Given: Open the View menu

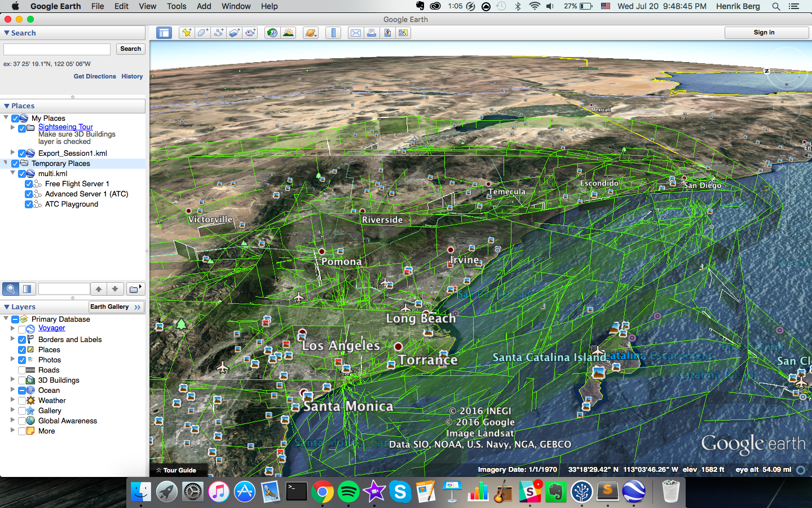Looking at the screenshot, I should pos(147,6).
